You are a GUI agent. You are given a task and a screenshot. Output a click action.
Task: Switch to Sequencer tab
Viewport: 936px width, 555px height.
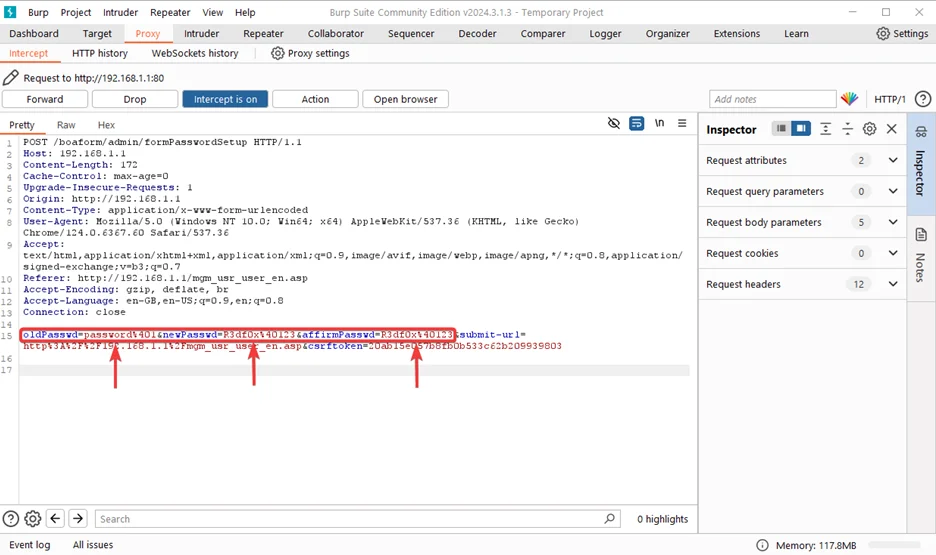[411, 33]
